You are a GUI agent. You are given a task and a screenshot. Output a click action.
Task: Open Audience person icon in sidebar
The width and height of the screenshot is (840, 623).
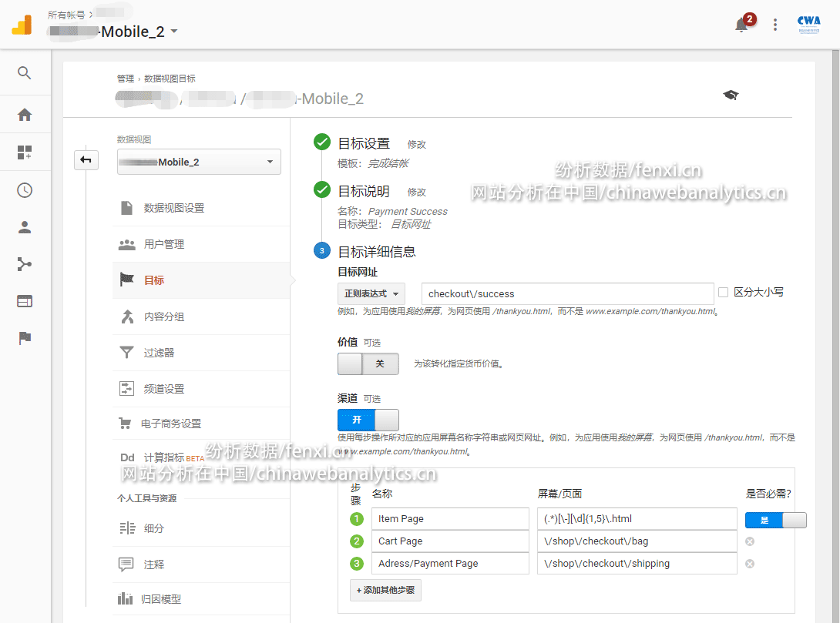[25, 227]
